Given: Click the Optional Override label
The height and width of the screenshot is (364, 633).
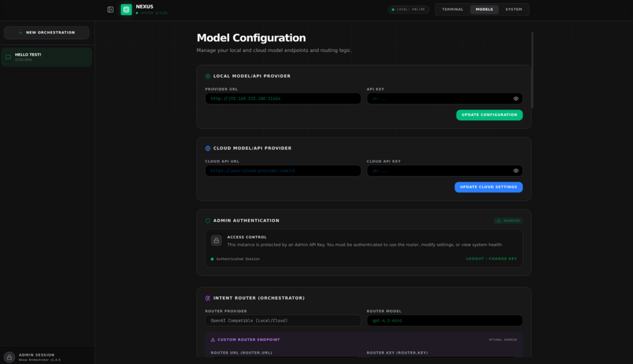Looking at the screenshot, I should pyautogui.click(x=503, y=340).
